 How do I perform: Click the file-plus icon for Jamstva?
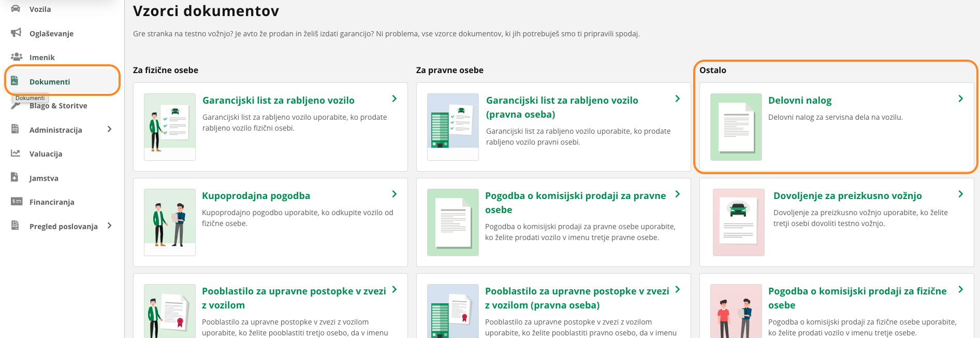pyautogui.click(x=15, y=177)
